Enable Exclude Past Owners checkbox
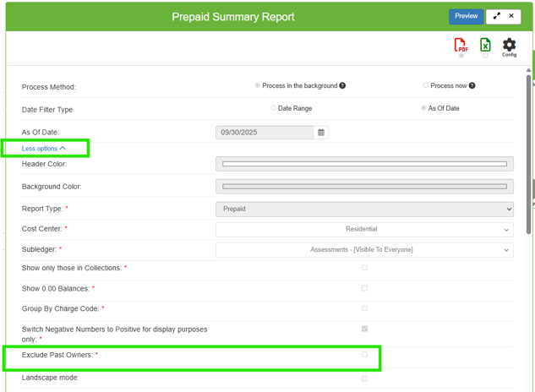535x392 pixels. click(x=364, y=355)
